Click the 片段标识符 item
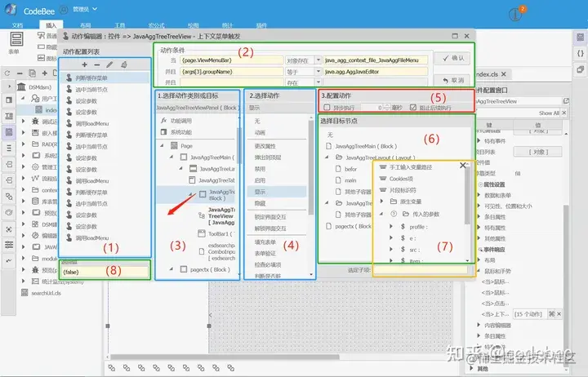The height and width of the screenshot is (377, 588). coord(398,190)
